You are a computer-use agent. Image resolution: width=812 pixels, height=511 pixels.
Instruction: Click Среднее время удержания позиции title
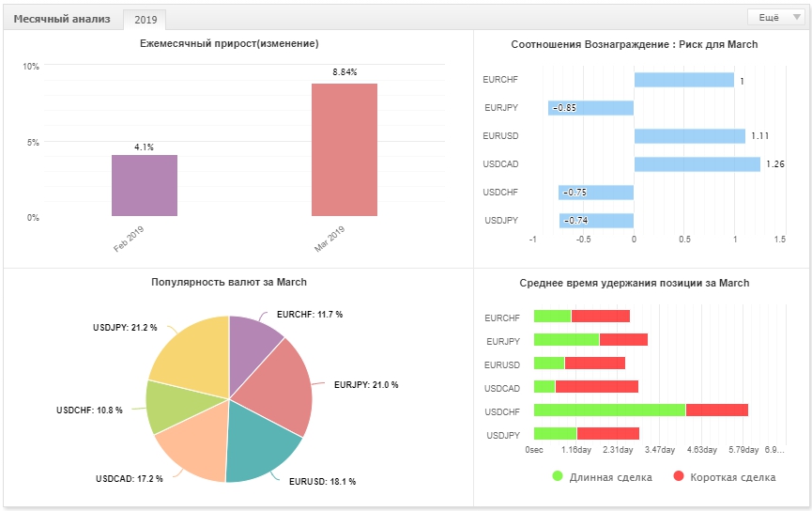click(x=635, y=283)
